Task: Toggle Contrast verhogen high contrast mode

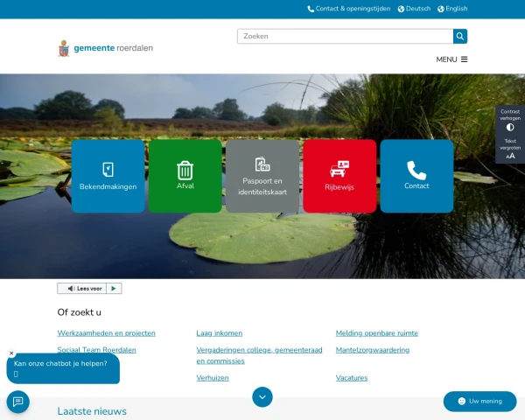Action: pyautogui.click(x=510, y=120)
